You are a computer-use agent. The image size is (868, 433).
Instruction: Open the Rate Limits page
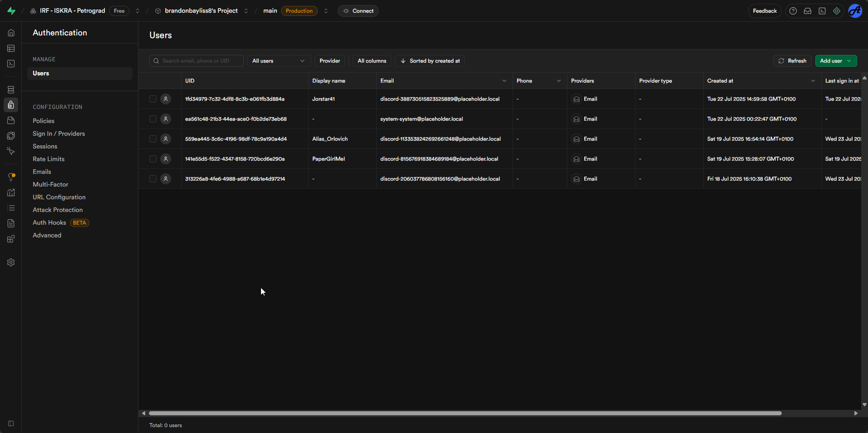click(x=49, y=159)
